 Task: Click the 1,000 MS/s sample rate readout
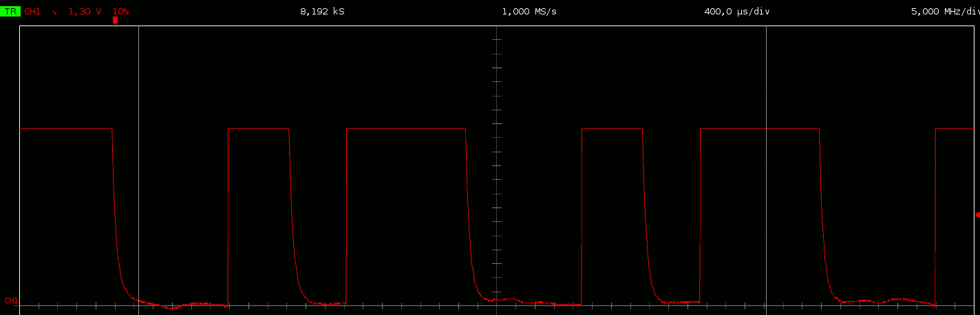click(529, 12)
